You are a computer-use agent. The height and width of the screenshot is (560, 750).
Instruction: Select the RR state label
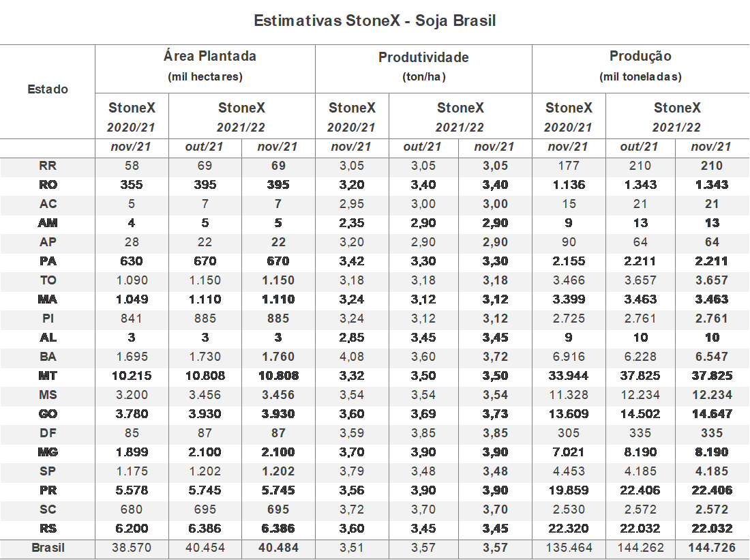[x=48, y=166]
